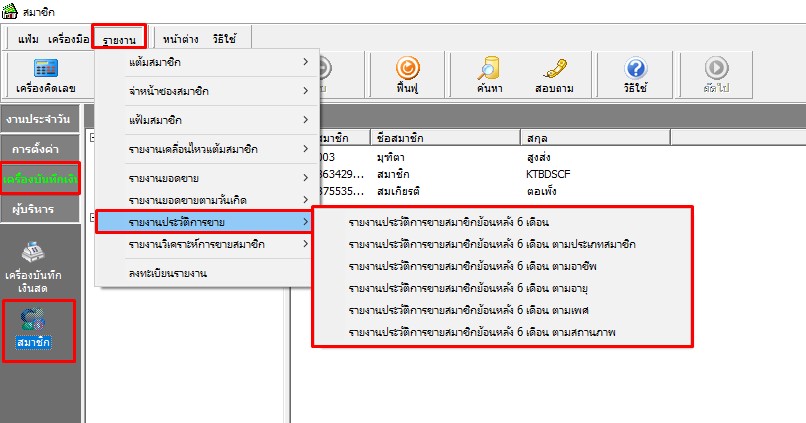This screenshot has height=423, width=806.
Task: Expand the แต้มสมาชิก submenu
Action: click(x=206, y=63)
